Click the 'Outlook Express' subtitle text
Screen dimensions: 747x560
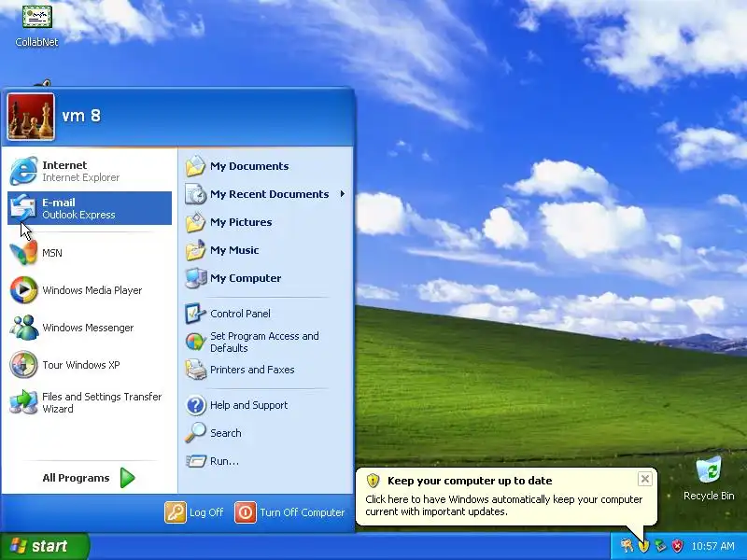78,215
